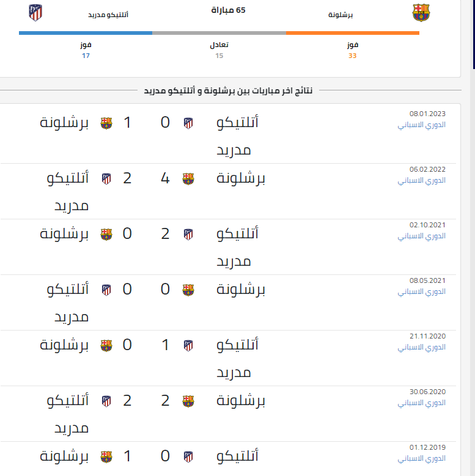Open الدوري الاسباني link under 02.10.2021
Viewport: 475px width, 476px height.
click(x=422, y=236)
